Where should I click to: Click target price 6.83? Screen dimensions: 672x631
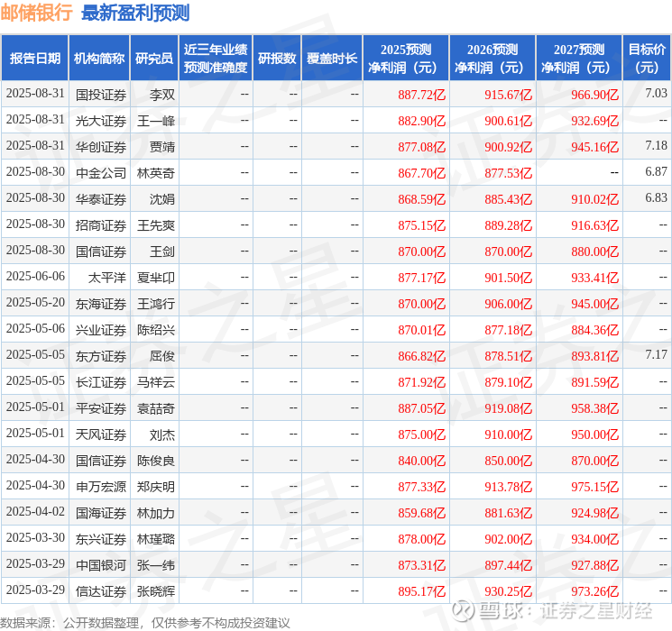[x=656, y=198]
